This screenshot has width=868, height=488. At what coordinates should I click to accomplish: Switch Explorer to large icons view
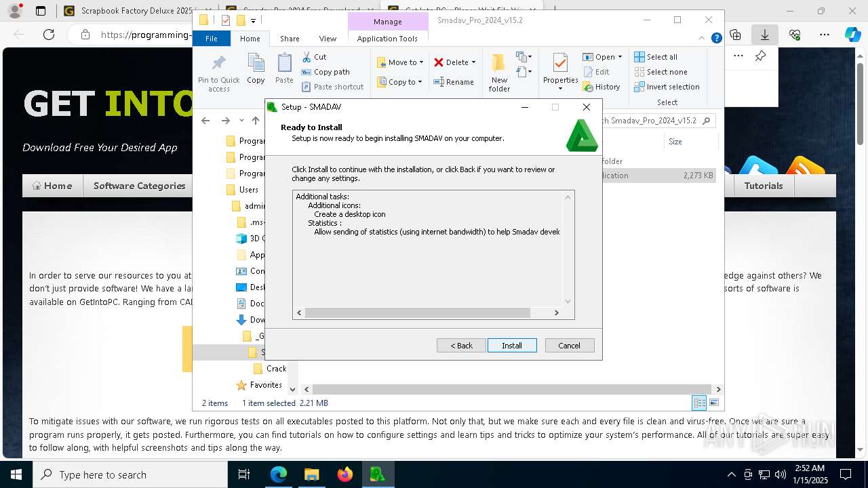coord(713,403)
